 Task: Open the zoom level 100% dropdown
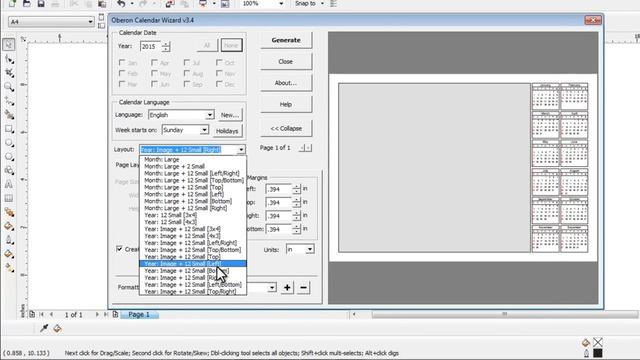[281, 4]
